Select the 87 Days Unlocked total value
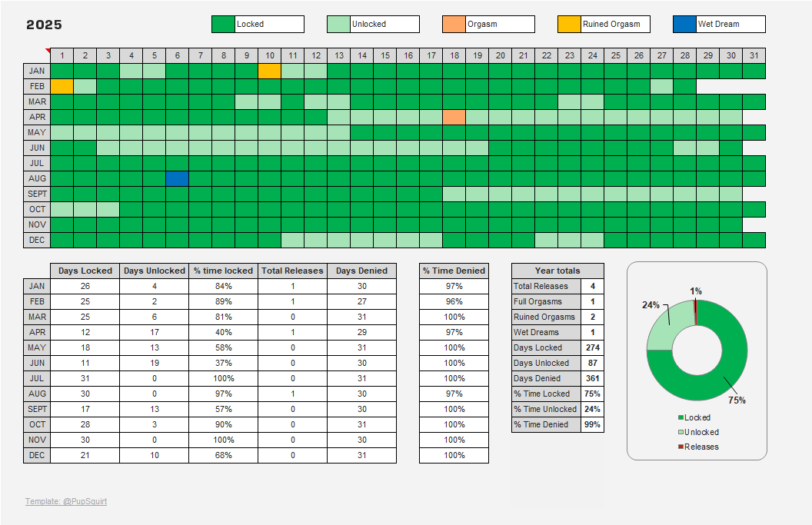 (x=592, y=363)
